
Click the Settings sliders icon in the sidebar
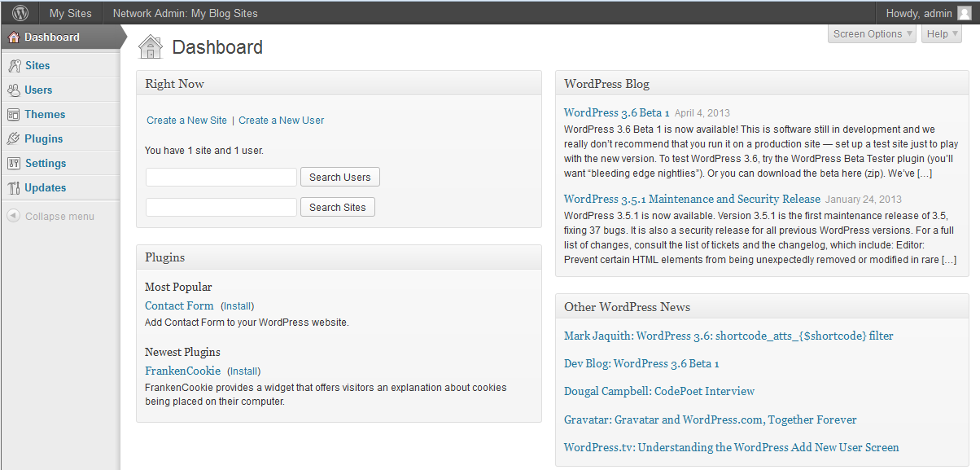[x=14, y=164]
